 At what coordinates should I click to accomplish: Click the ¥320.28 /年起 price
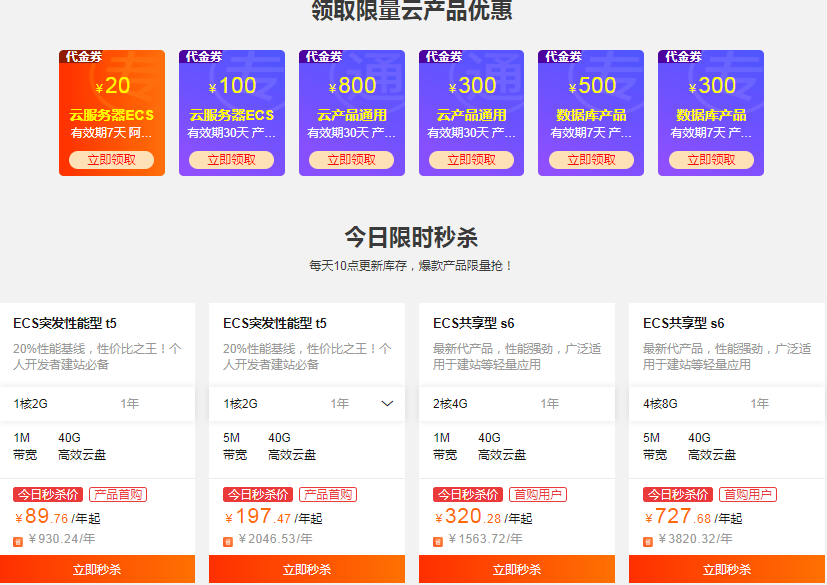(483, 516)
